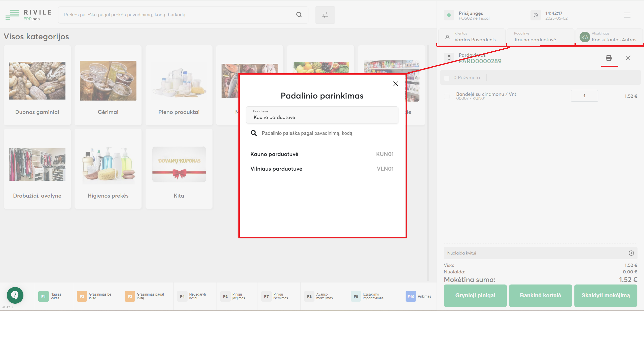Screen dimensions: 644x348
Task: Click the bookmark icon beside Pardavimas
Action: click(x=449, y=58)
